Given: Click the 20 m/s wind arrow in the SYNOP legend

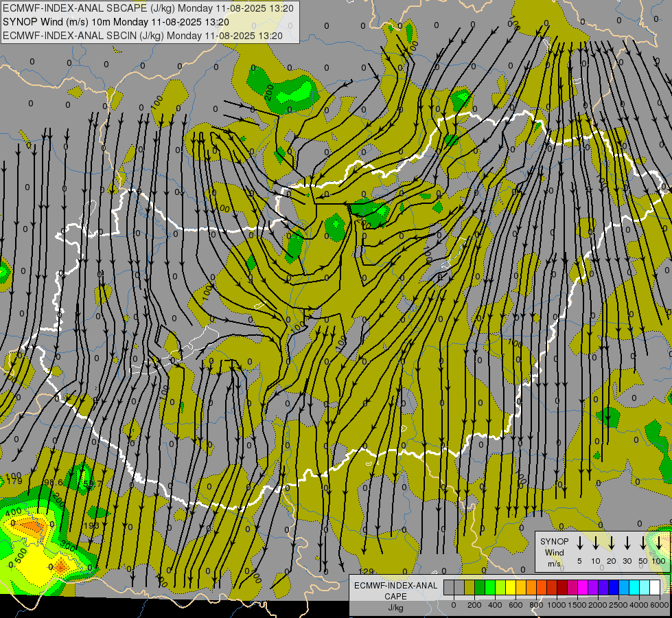Looking at the screenshot, I should tap(611, 543).
